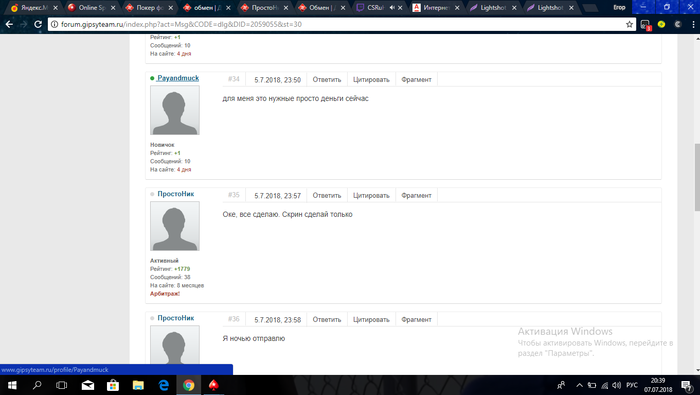Open volume control in system tray
This screenshot has width=700, height=395.
click(x=617, y=385)
